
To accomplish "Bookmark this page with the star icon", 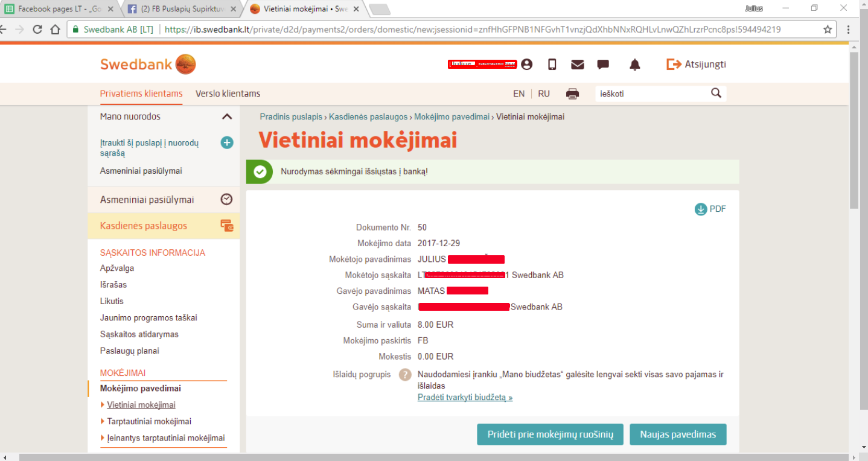I will tap(828, 29).
